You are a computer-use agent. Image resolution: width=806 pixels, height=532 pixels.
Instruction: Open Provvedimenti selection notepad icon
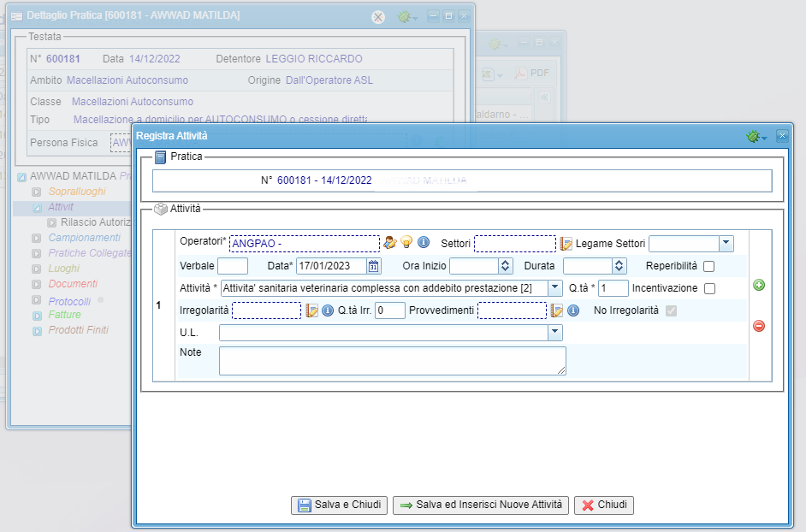pyautogui.click(x=557, y=310)
